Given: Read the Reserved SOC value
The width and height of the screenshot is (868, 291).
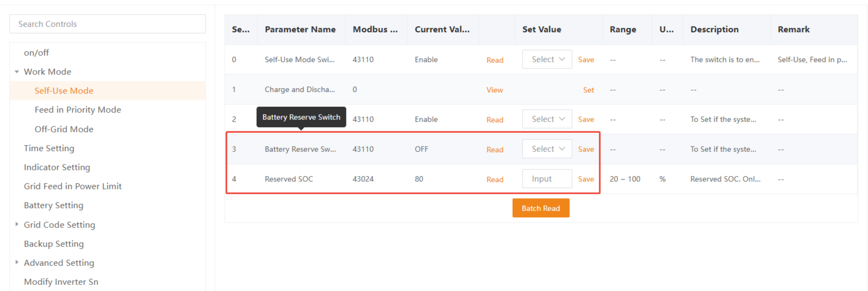Looking at the screenshot, I should point(494,180).
